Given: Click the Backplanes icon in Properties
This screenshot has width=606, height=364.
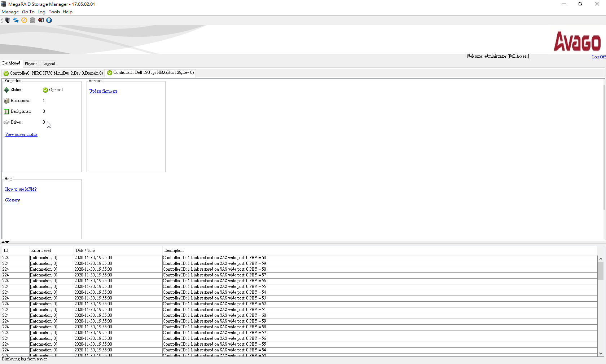Looking at the screenshot, I should point(6,112).
